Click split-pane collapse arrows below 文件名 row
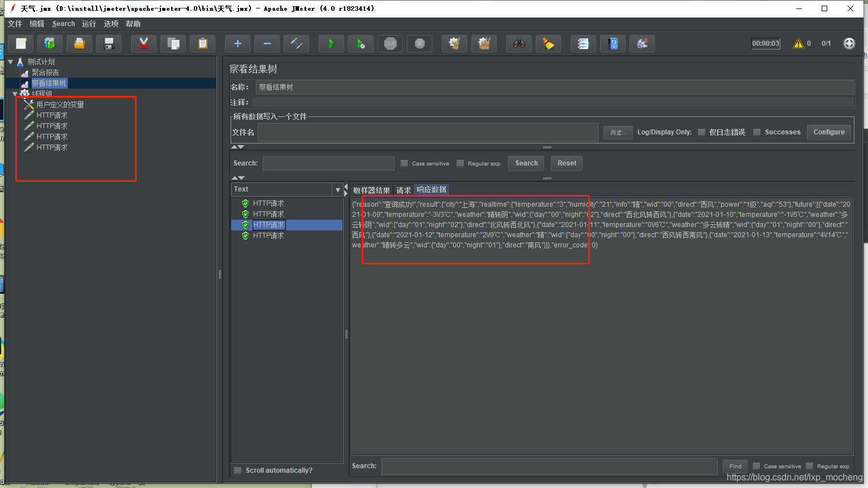Viewport: 868px width, 488px height. [238, 147]
